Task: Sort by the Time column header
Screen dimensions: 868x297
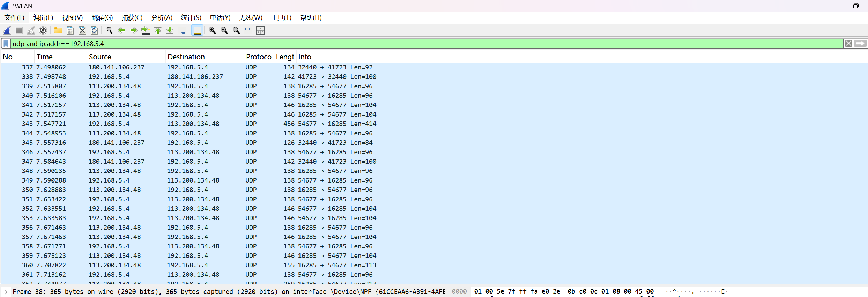Action: (60, 57)
